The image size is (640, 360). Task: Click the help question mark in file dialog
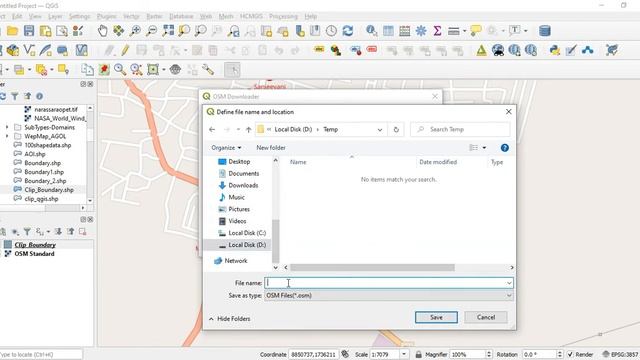(504, 148)
